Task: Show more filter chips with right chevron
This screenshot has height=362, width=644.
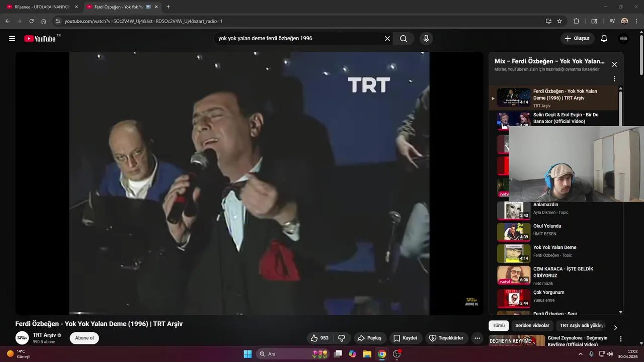Action: [x=615, y=327]
